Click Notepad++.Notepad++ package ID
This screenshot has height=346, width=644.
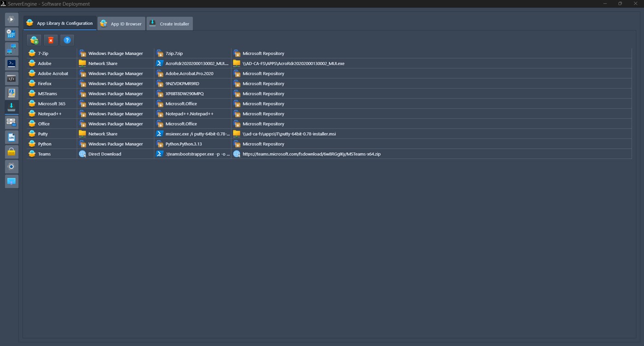point(189,114)
